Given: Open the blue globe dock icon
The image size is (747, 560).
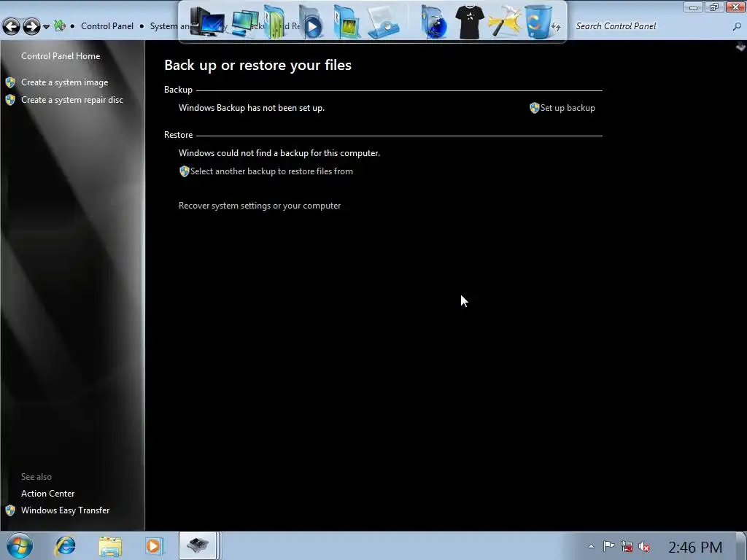Looking at the screenshot, I should 434,23.
